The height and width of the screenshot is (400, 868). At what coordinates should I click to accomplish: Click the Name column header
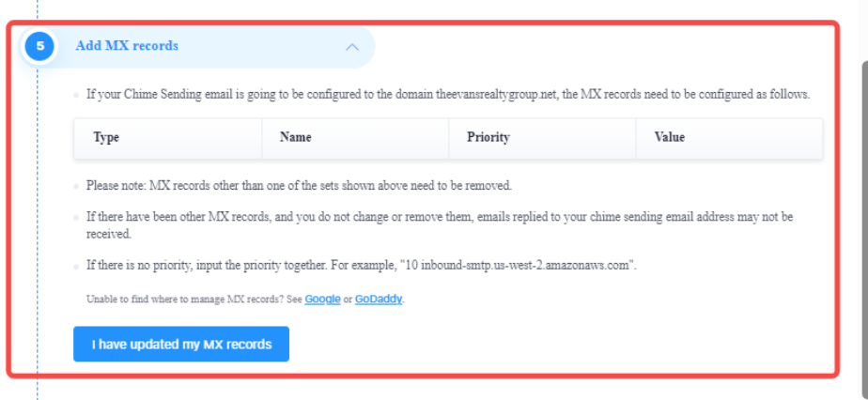[x=295, y=137]
